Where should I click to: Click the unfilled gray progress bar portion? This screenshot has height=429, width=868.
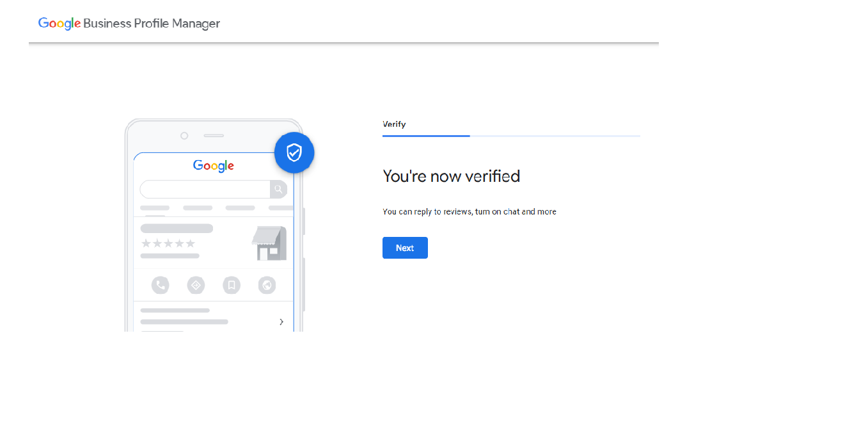click(555, 136)
